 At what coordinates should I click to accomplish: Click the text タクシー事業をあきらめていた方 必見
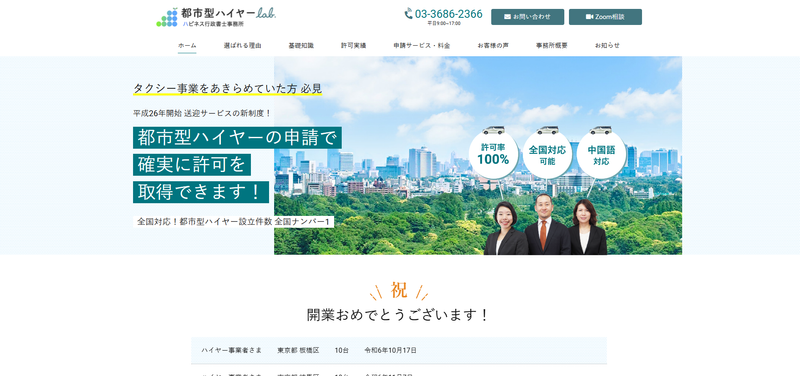pyautogui.click(x=228, y=88)
